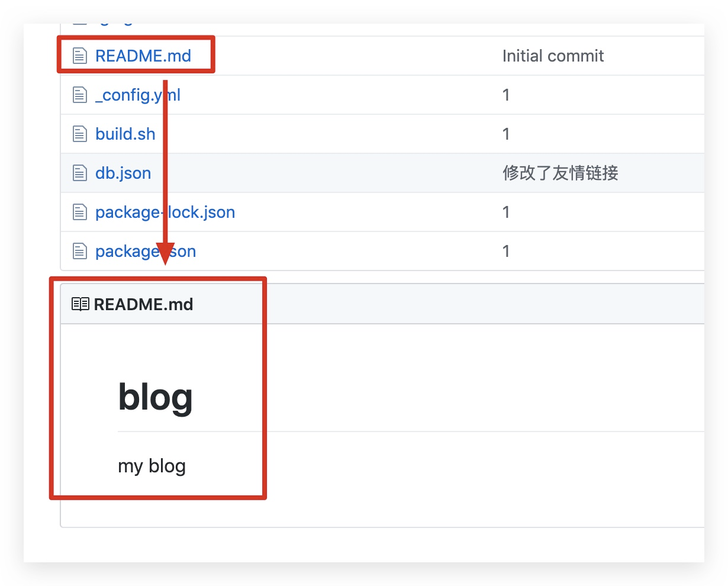728x586 pixels.
Task: Open the db.json file
Action: [123, 173]
